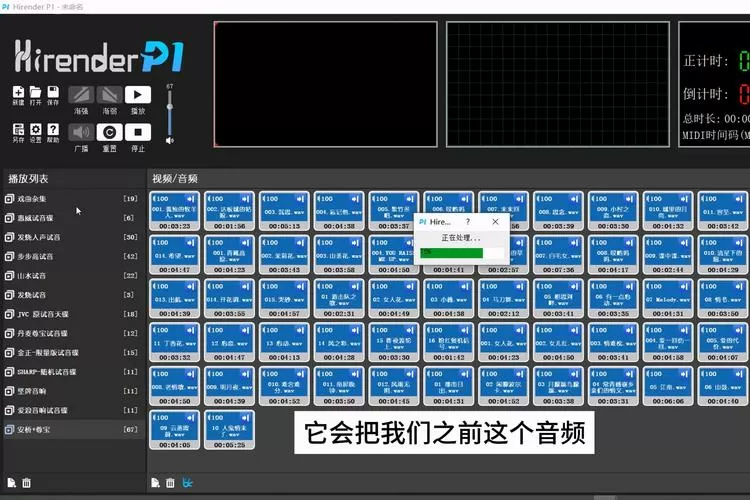Image resolution: width=750 pixels, height=500 pixels.
Task: Click the 播放 play button
Action: tap(138, 95)
